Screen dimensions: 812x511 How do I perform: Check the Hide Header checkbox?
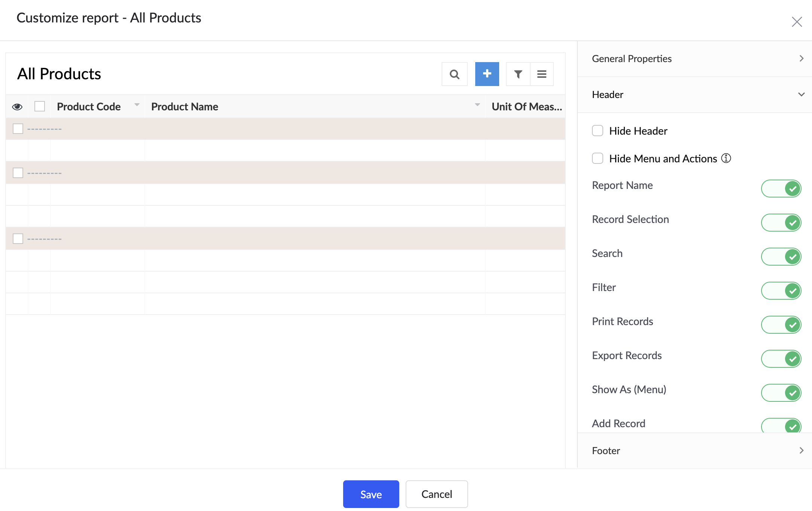coord(598,131)
